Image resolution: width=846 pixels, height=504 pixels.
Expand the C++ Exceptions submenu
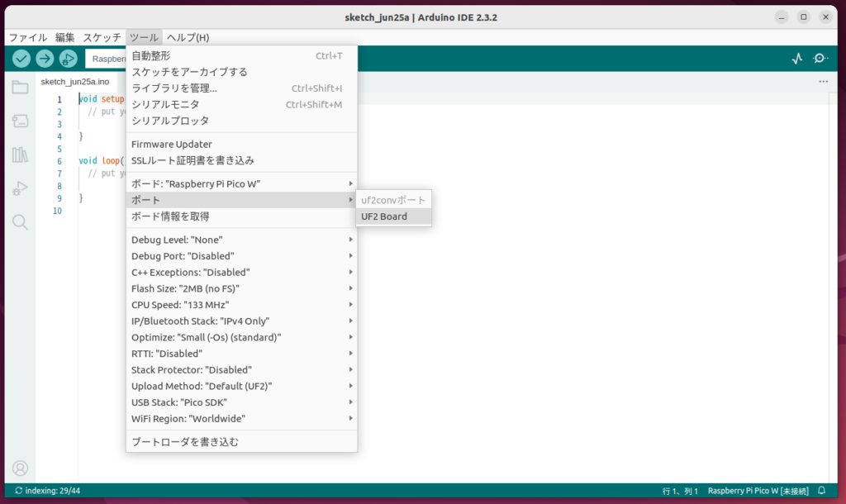[x=241, y=272]
